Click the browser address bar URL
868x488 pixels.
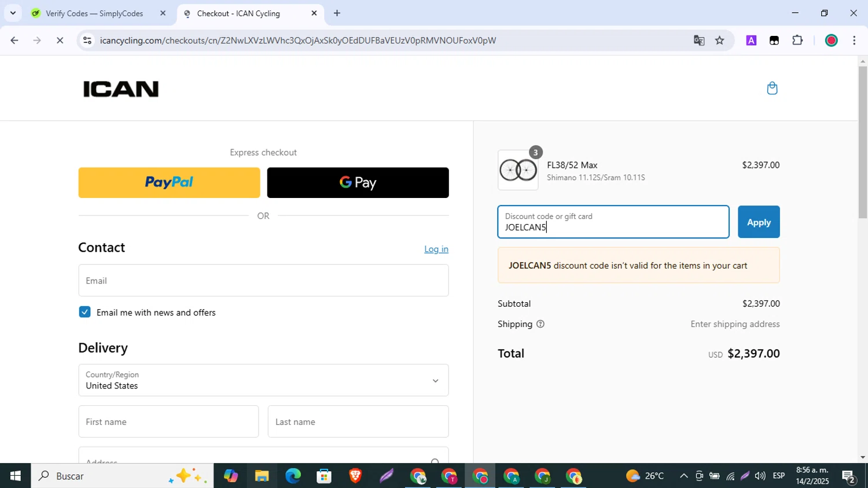click(298, 41)
